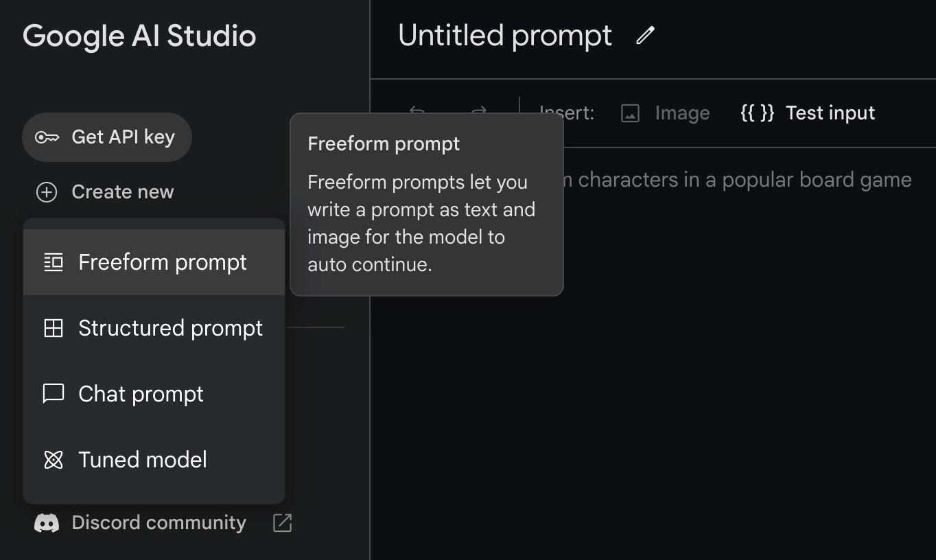Image resolution: width=936 pixels, height=560 pixels.
Task: Open the Discord community link
Action: tap(159, 523)
